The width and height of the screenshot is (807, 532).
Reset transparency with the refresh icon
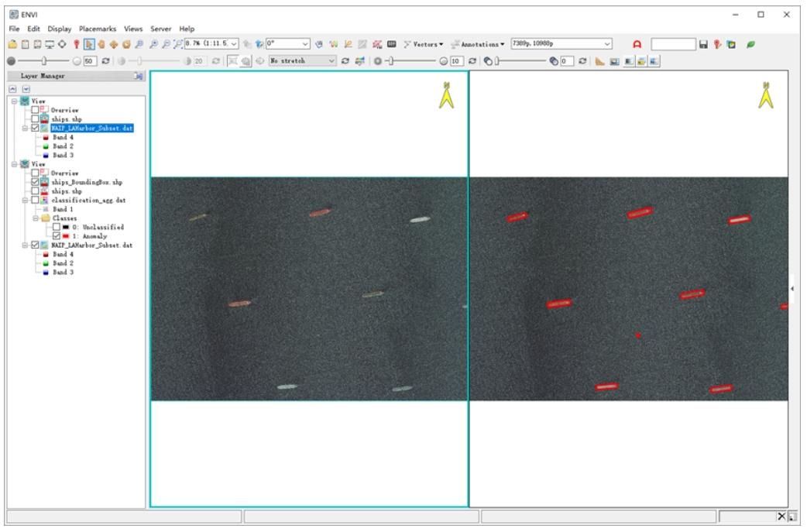[582, 60]
